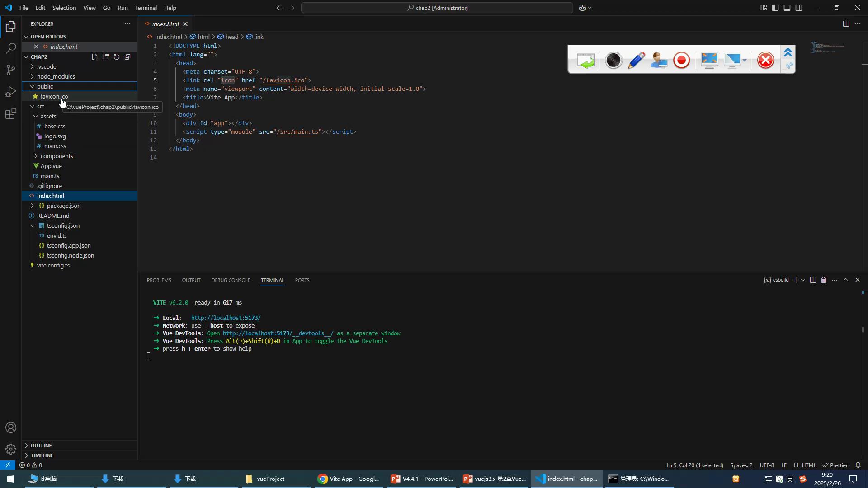Click Prettier in the status bar

pos(835,465)
